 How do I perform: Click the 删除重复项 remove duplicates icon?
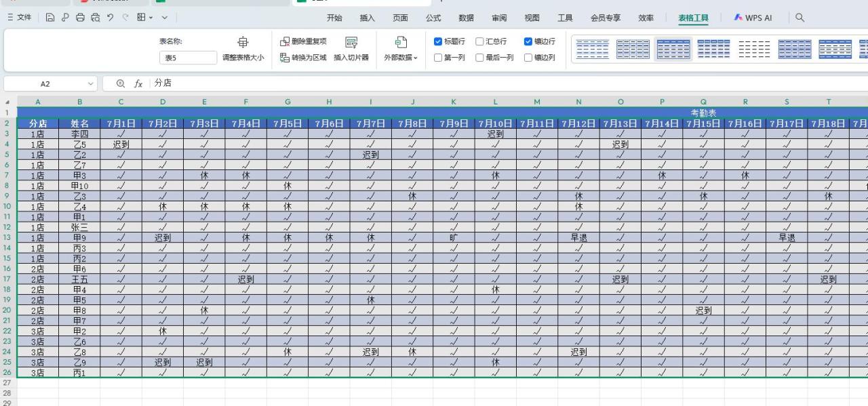tap(285, 41)
